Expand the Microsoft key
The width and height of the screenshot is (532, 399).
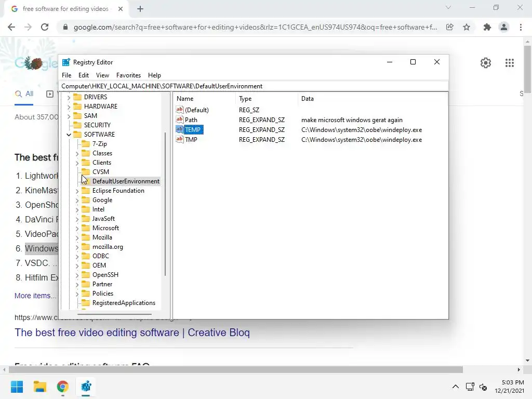pos(77,229)
